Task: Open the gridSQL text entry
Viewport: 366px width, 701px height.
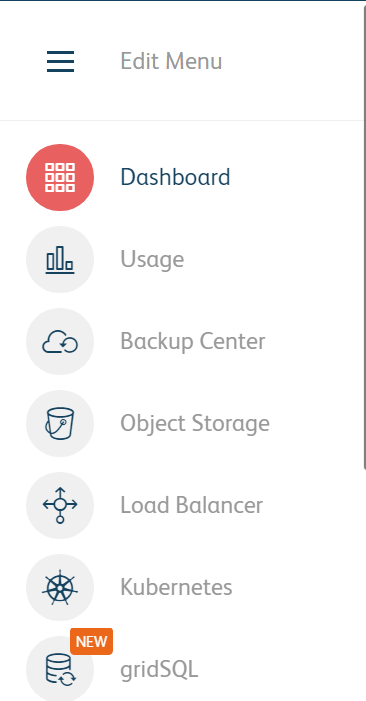Action: 159,670
